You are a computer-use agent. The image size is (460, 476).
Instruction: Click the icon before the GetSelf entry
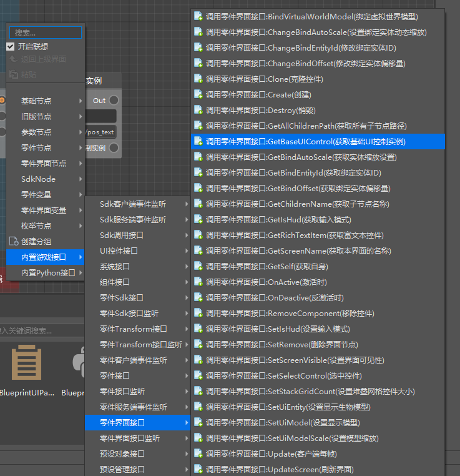tap(198, 267)
